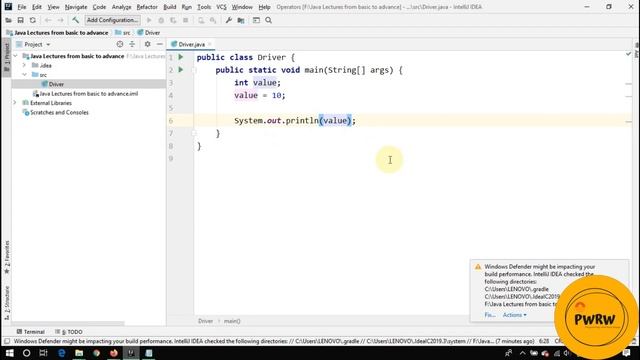The height and width of the screenshot is (360, 640).
Task: Open Settings via the wrench icon
Action: pyautogui.click(x=229, y=20)
